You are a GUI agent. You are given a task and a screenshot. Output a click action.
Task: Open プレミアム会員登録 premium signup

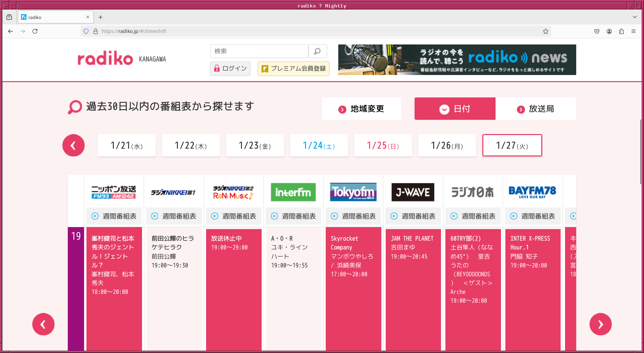point(293,69)
